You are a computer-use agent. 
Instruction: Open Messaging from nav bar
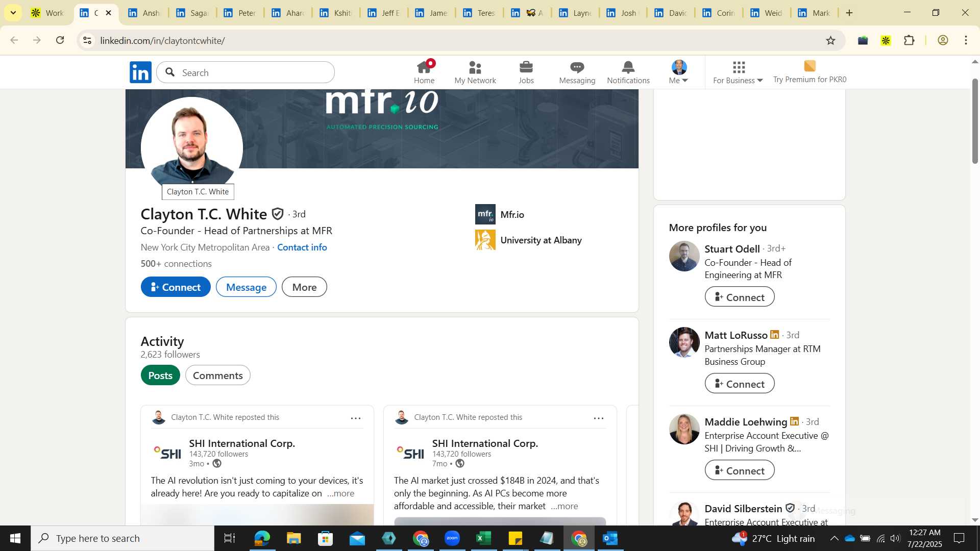coord(577,72)
